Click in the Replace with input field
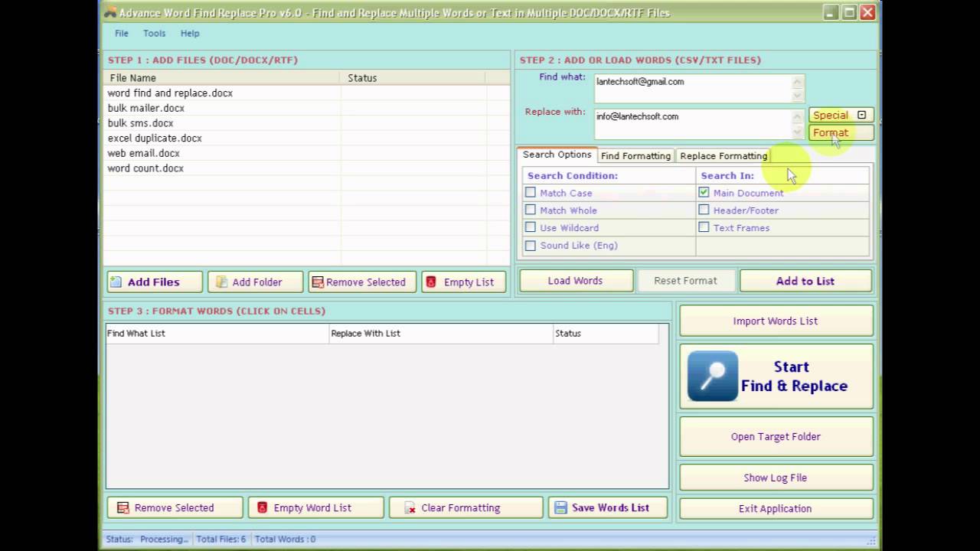Image resolution: width=980 pixels, height=551 pixels. pyautogui.click(x=693, y=124)
